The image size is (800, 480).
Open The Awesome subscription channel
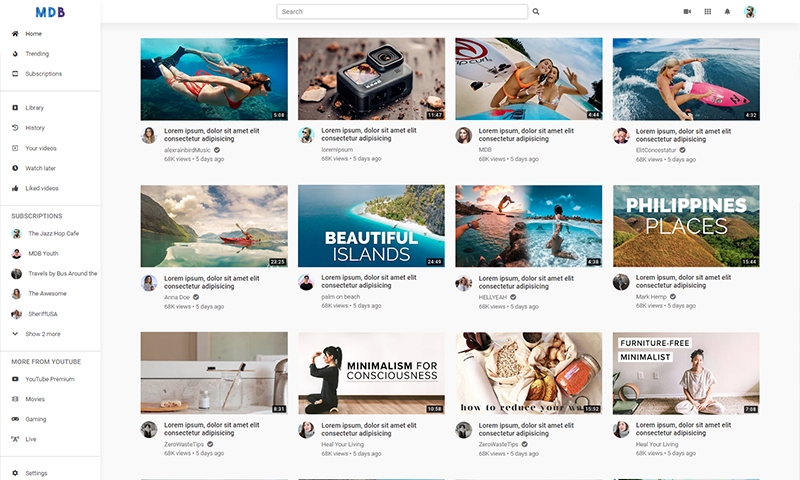47,293
